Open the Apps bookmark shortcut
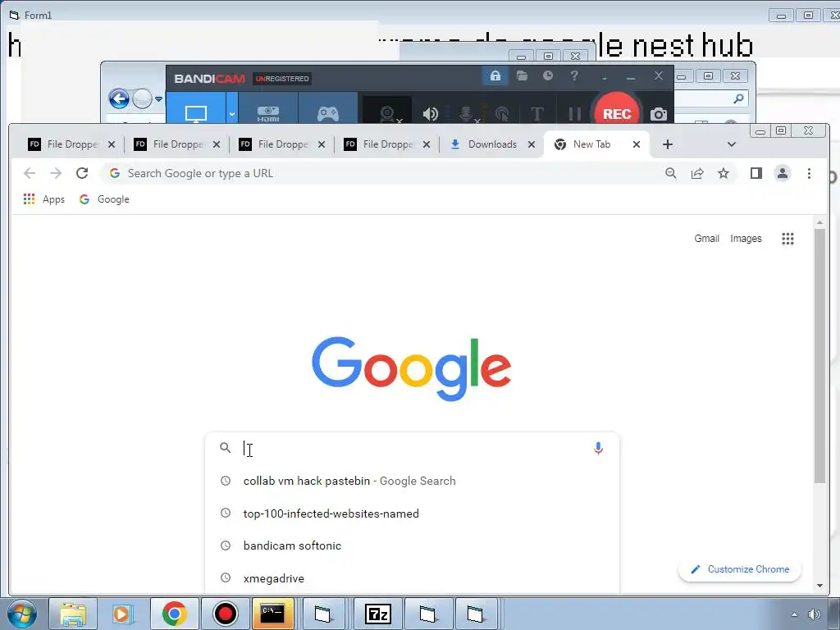The height and width of the screenshot is (630, 840). tap(44, 199)
